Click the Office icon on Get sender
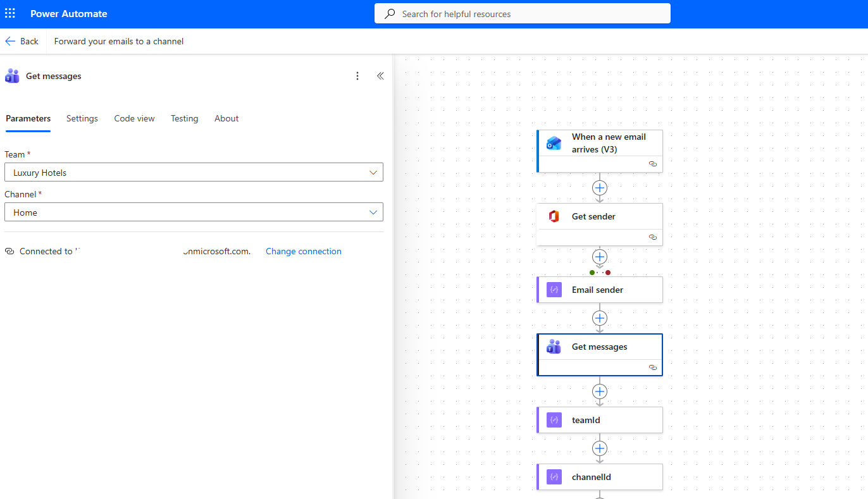 [554, 216]
